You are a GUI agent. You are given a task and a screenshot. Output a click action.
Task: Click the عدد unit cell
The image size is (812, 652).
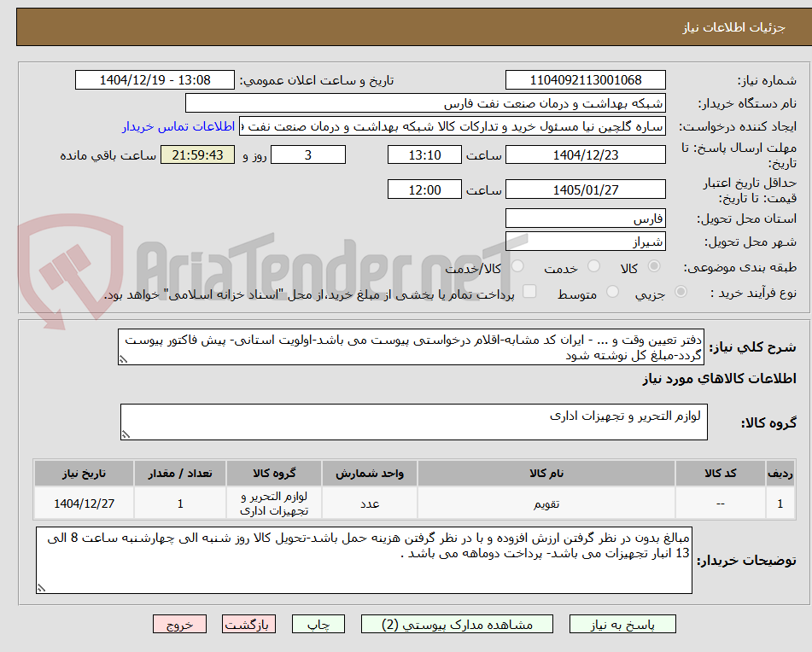click(369, 504)
